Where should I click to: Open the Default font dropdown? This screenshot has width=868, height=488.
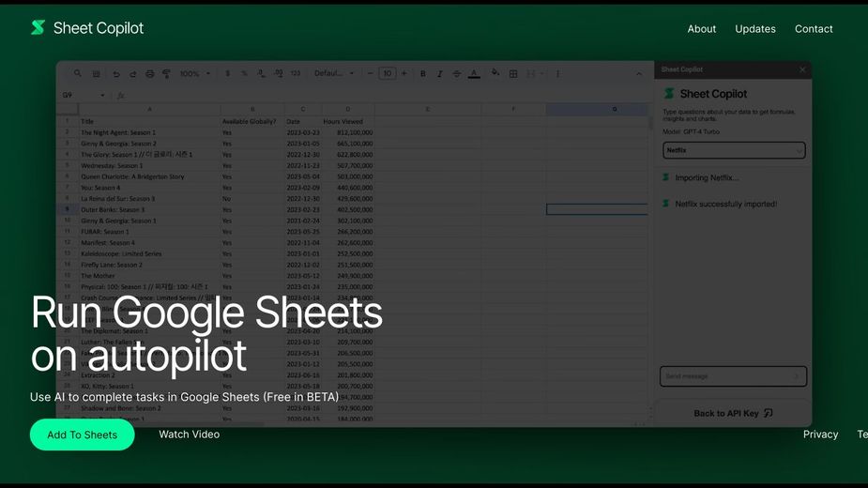click(334, 73)
